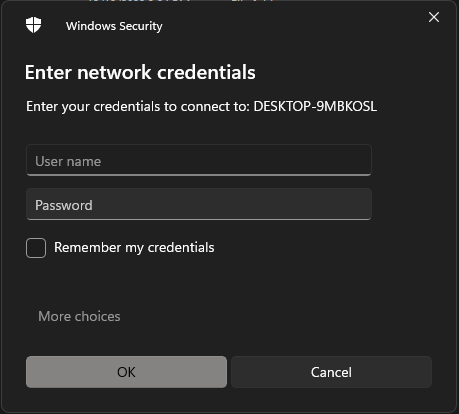Expand More choices
This screenshot has width=459, height=414.
point(79,316)
